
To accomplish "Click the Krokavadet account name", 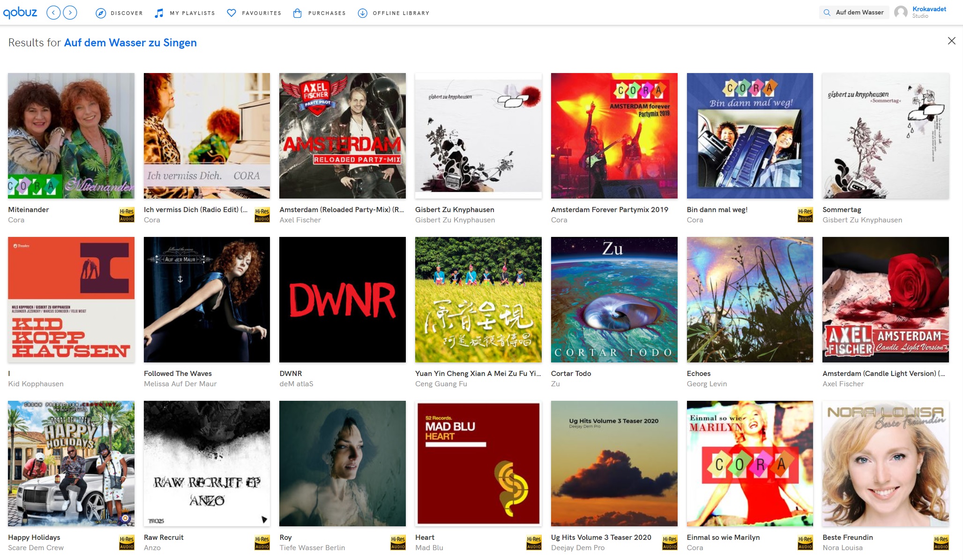I will click(929, 9).
